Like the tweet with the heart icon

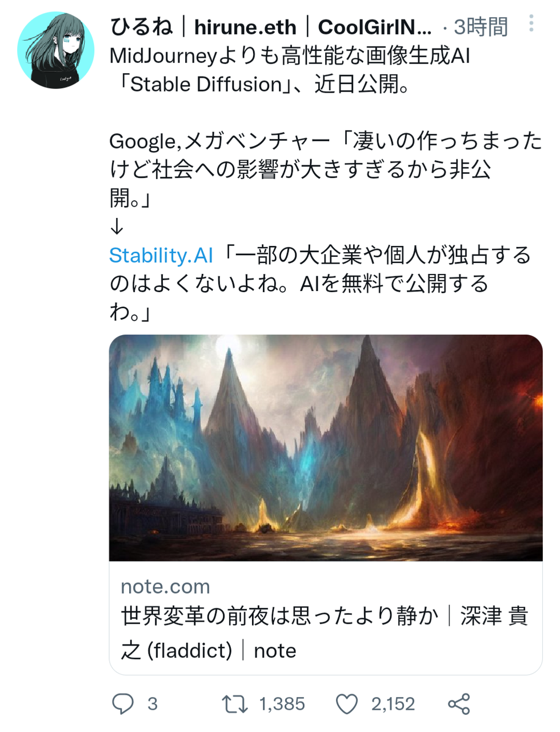346,704
